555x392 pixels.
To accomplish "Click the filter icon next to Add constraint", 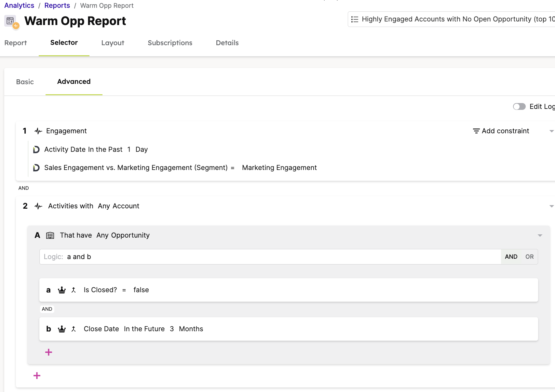I will 476,131.
